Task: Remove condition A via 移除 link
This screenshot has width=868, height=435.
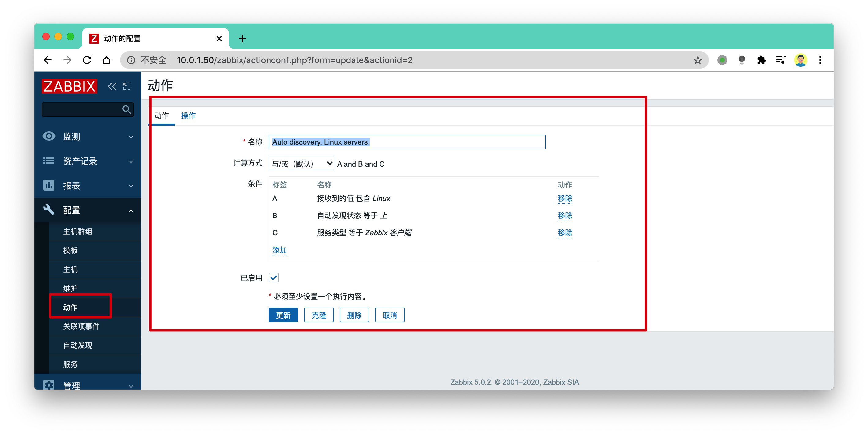Action: (x=565, y=198)
